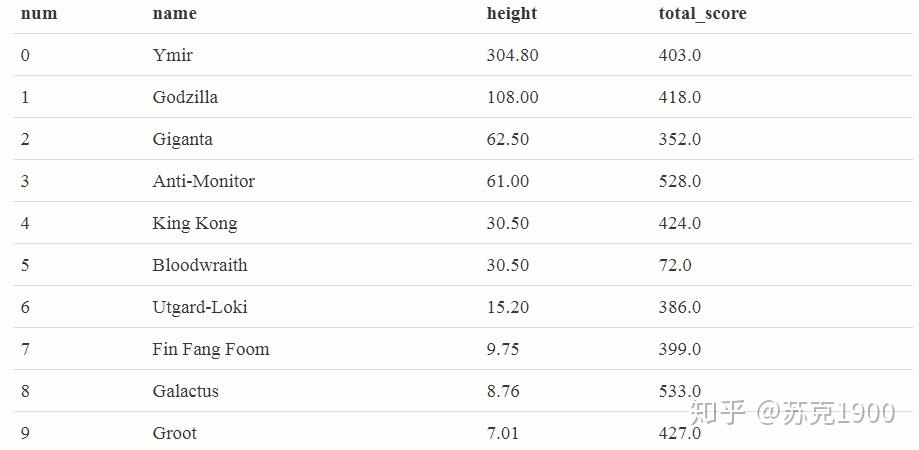Click the 'num' column header

tap(39, 13)
